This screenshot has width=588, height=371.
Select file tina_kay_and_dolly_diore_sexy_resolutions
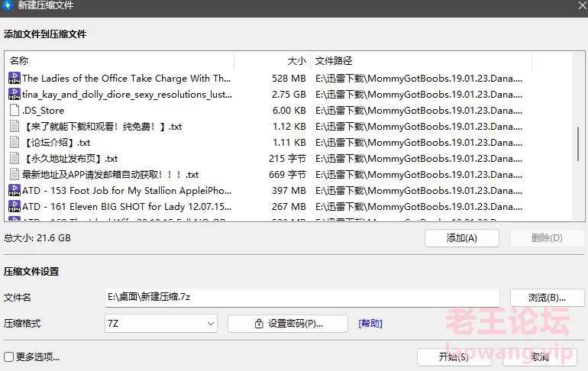[x=127, y=95]
